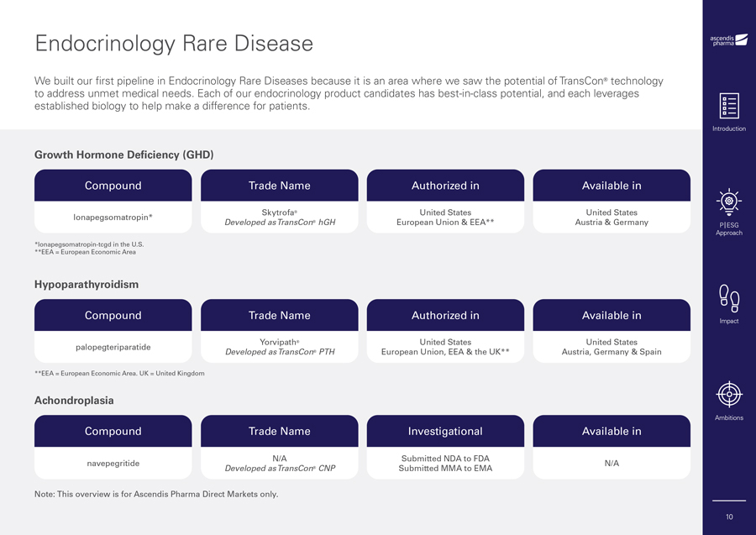Viewport: 756px width, 535px height.
Task: Select the P|ESG Approach sidebar label
Action: 728,229
